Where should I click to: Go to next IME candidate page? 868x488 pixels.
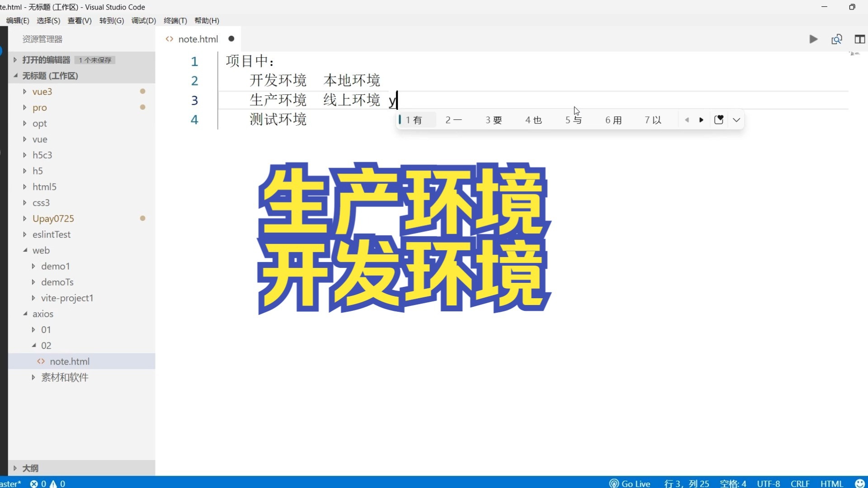coord(701,120)
